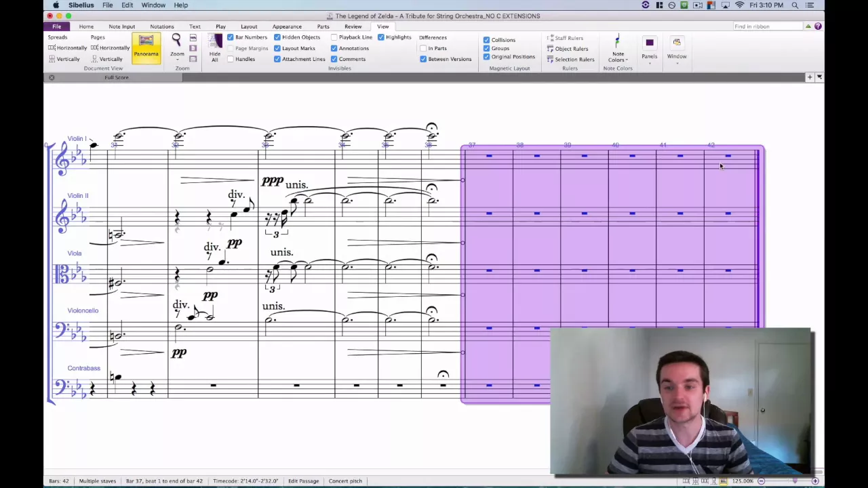
Task: Open the File ribbon tab
Action: 57,26
